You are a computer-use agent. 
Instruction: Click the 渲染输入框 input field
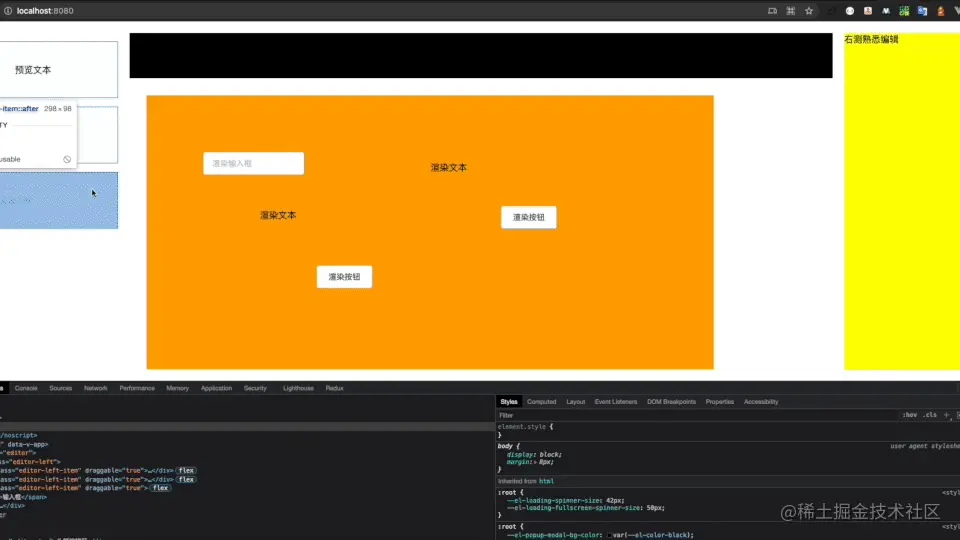[x=253, y=163]
